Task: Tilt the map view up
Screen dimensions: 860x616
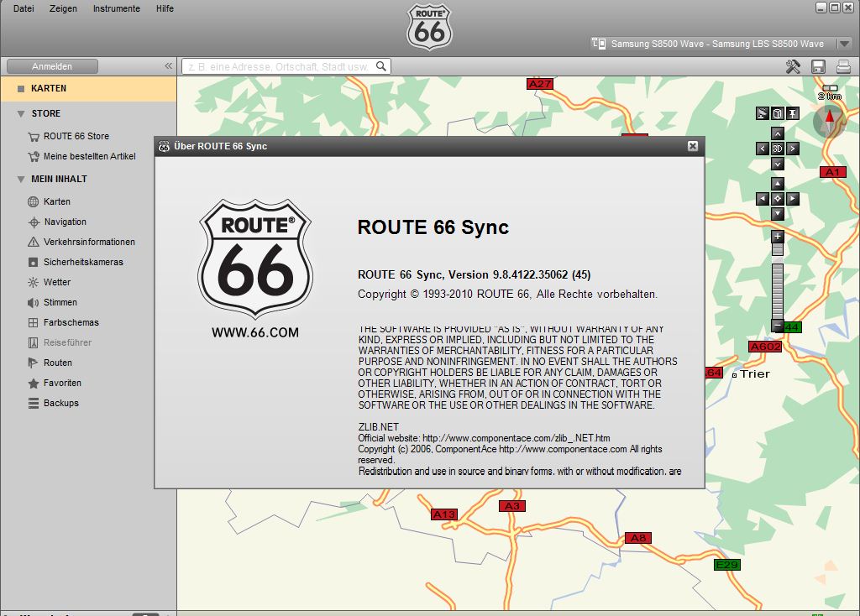Action: [x=777, y=133]
